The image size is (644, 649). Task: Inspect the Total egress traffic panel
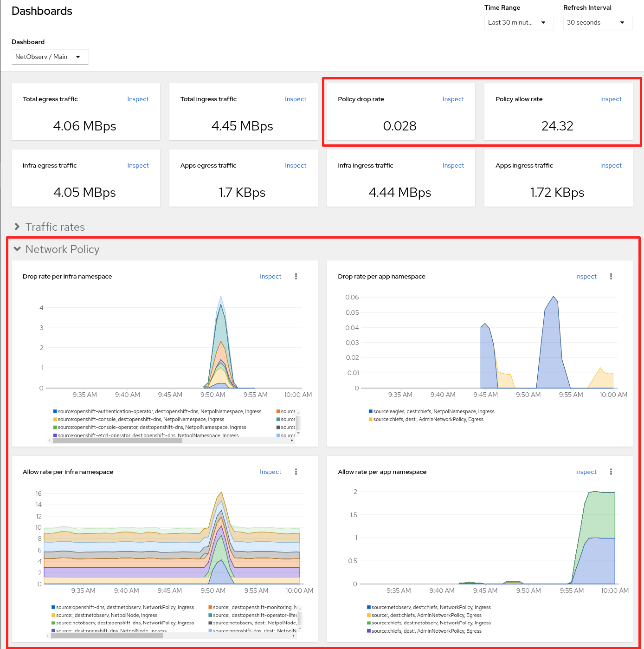click(x=138, y=99)
